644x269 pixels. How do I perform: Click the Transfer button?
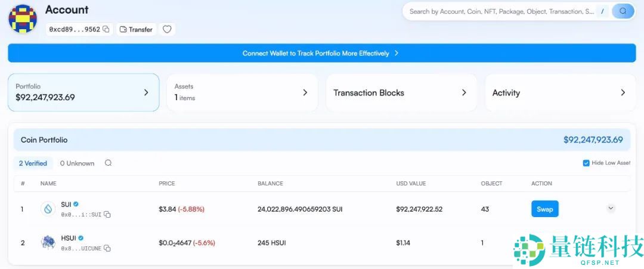[137, 29]
